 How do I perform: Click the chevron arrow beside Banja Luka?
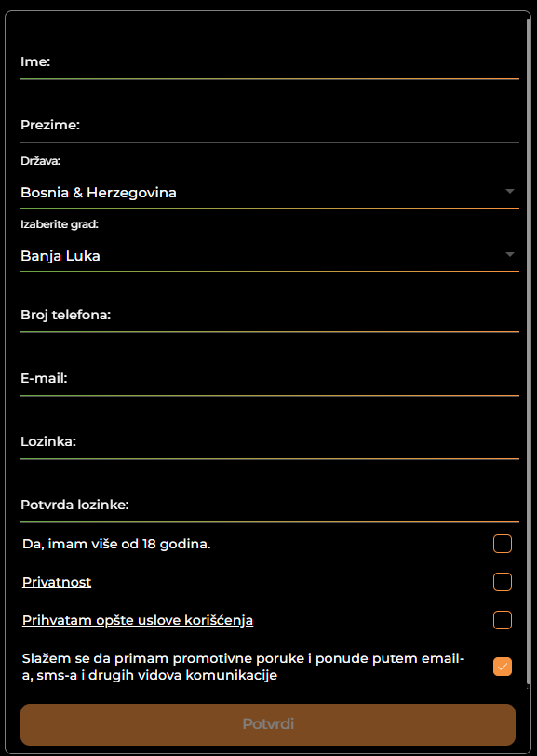(x=510, y=254)
